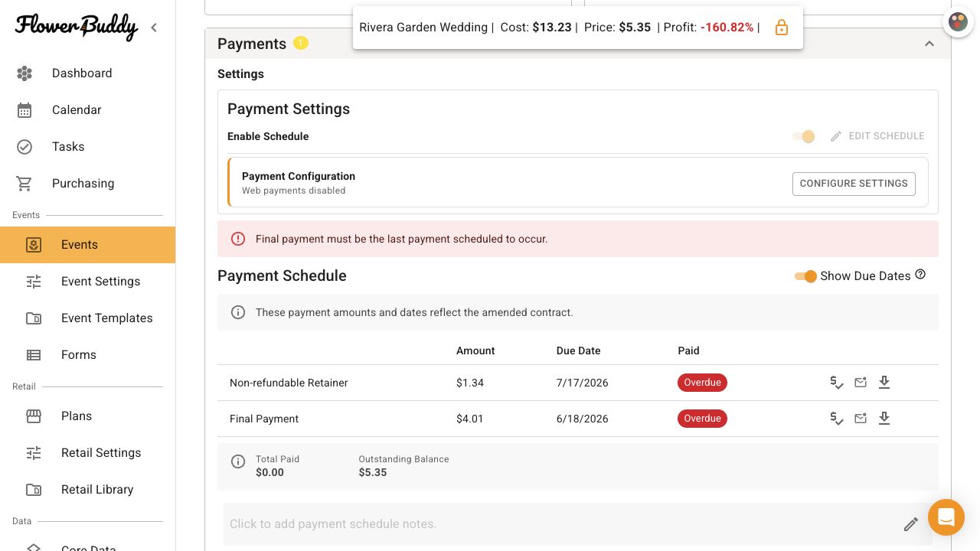
Task: Click the Outstanding Balance $5.35 value
Action: click(x=373, y=472)
